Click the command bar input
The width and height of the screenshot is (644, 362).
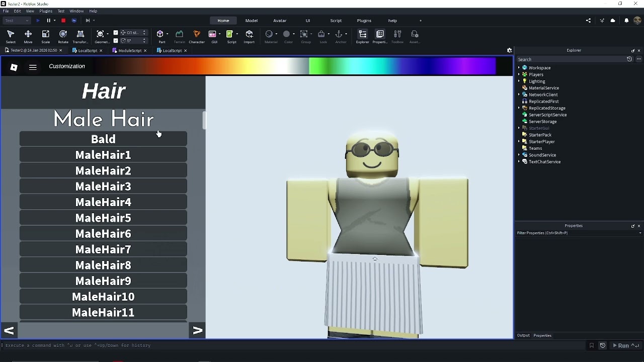tap(294, 345)
